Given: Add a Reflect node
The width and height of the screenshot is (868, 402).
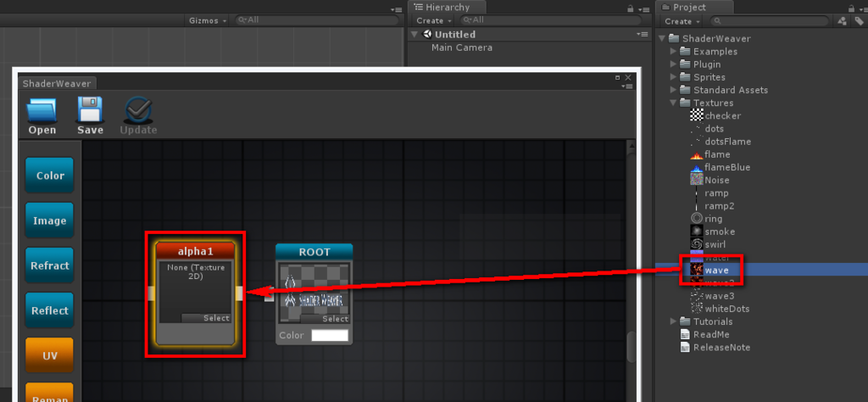Looking at the screenshot, I should [x=50, y=310].
